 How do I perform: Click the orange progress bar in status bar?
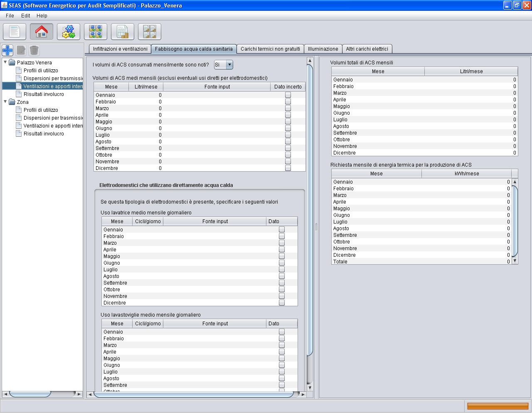click(498, 406)
